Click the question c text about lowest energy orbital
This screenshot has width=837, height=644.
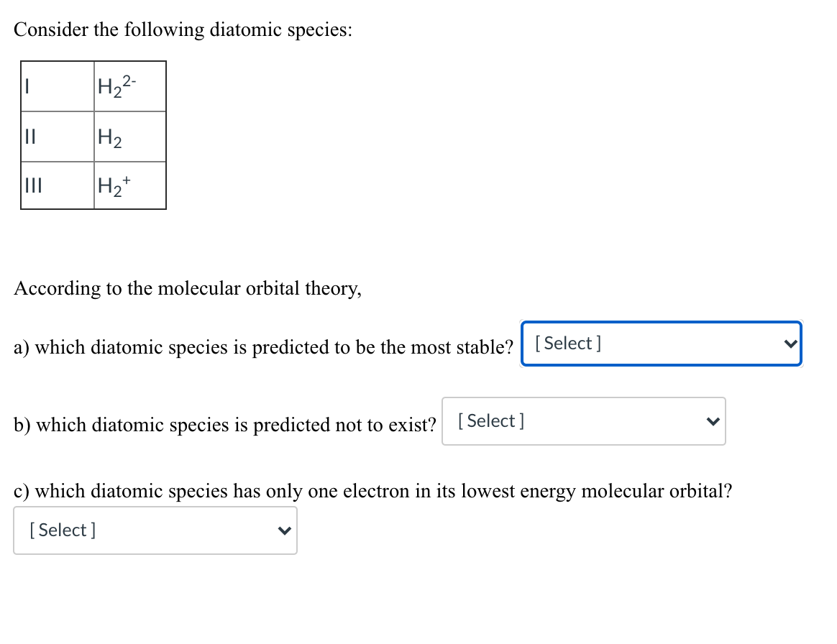(372, 492)
